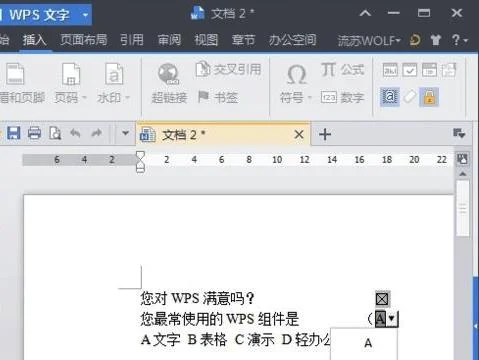
Task: Click the page number (页码) icon
Action: pyautogui.click(x=71, y=74)
